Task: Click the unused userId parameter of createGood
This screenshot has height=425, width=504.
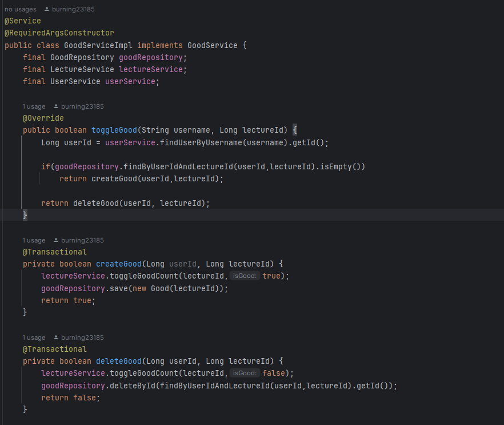Action: pos(183,264)
